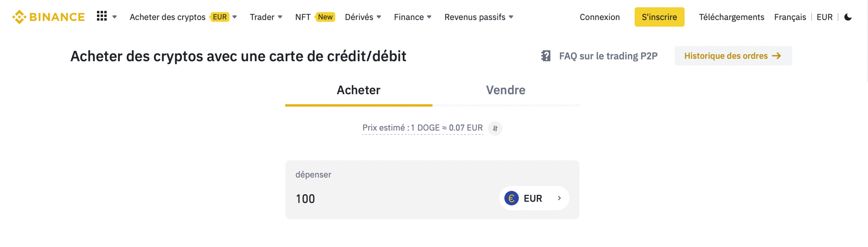Open the apps grid menu
868x247 pixels.
pos(102,16)
